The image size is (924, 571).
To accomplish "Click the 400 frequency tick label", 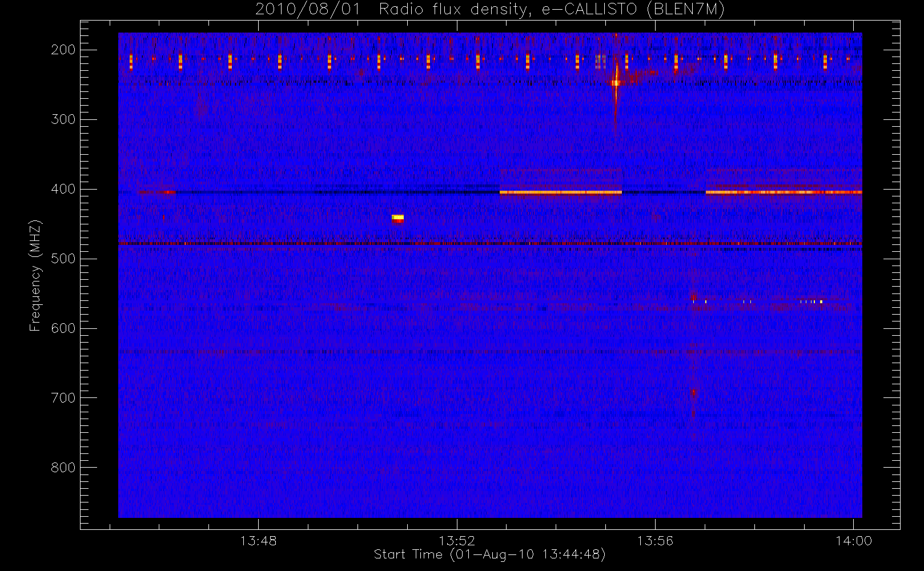I will pos(63,189).
